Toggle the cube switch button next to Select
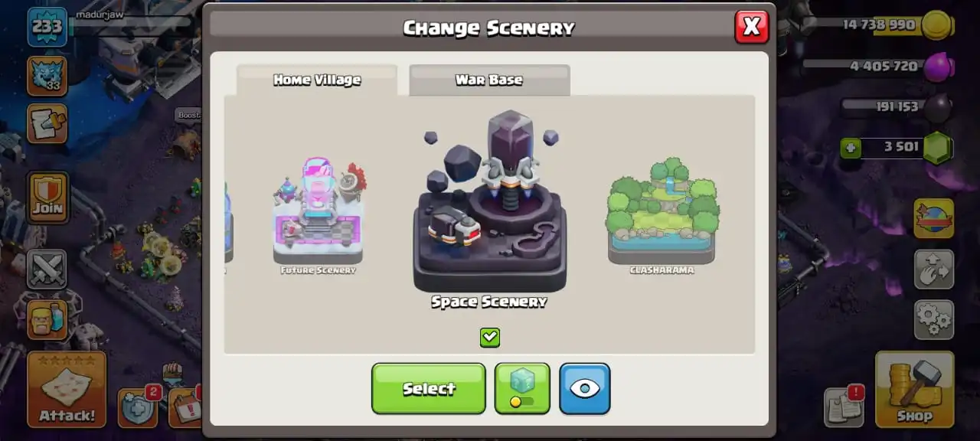This screenshot has height=441, width=980. (522, 388)
